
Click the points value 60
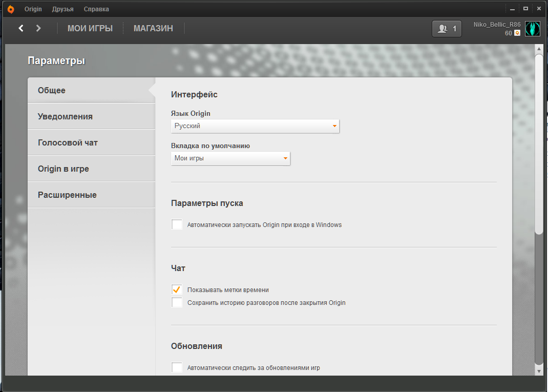[508, 33]
